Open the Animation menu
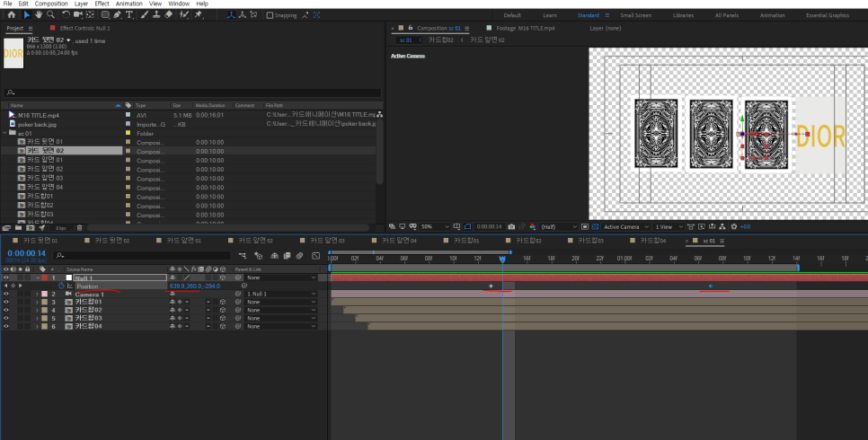The image size is (868, 440). point(129,4)
